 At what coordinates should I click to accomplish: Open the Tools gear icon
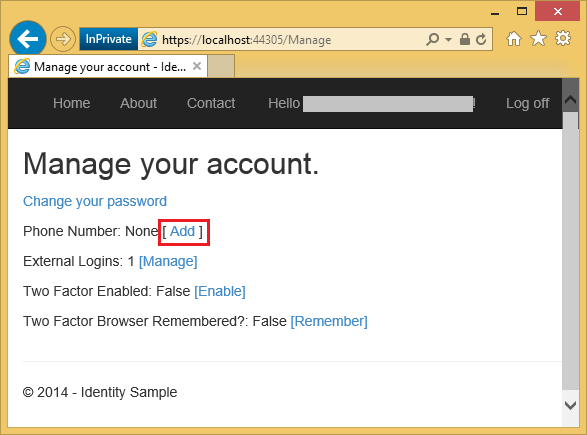tap(563, 38)
